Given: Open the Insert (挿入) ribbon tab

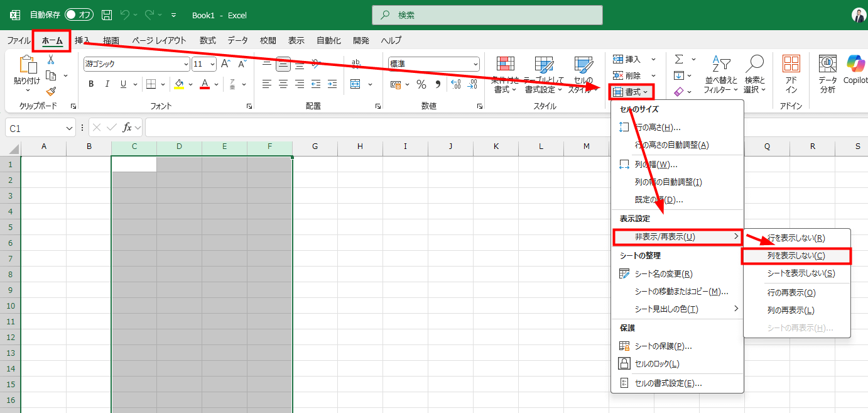Looking at the screenshot, I should click(x=82, y=40).
